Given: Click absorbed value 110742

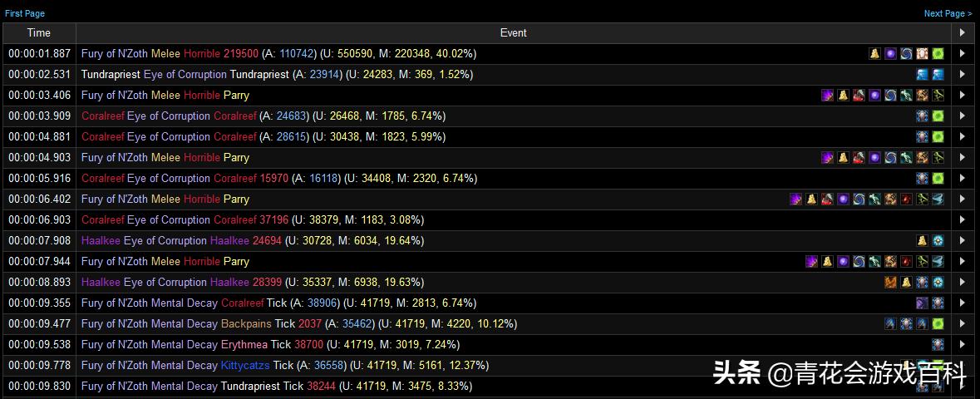Looking at the screenshot, I should pyautogui.click(x=295, y=54).
